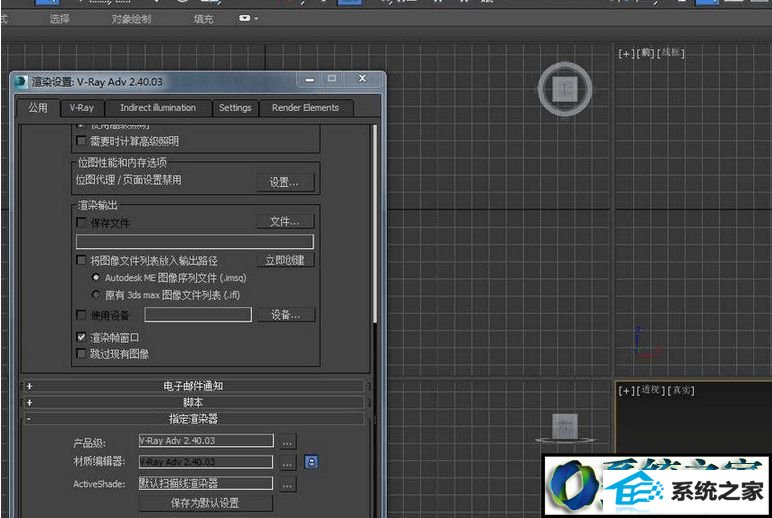Viewport: 772px width, 518px height.
Task: Choose ActiveShade renderer via ... button
Action: coord(287,485)
